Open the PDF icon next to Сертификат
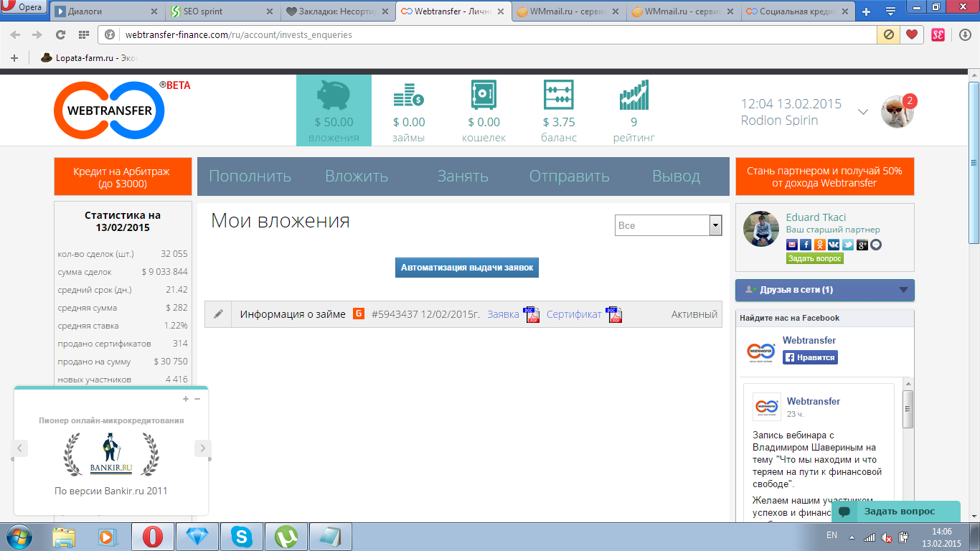 [x=614, y=314]
